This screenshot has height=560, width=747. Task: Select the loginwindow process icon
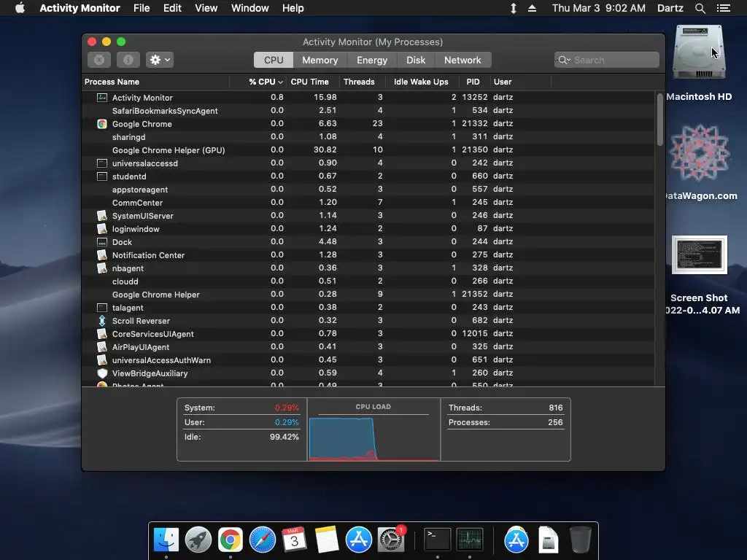pos(102,229)
